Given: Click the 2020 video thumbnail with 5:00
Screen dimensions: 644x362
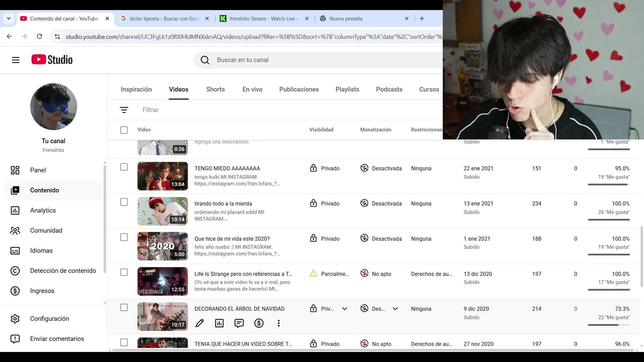Looking at the screenshot, I should coord(163,246).
